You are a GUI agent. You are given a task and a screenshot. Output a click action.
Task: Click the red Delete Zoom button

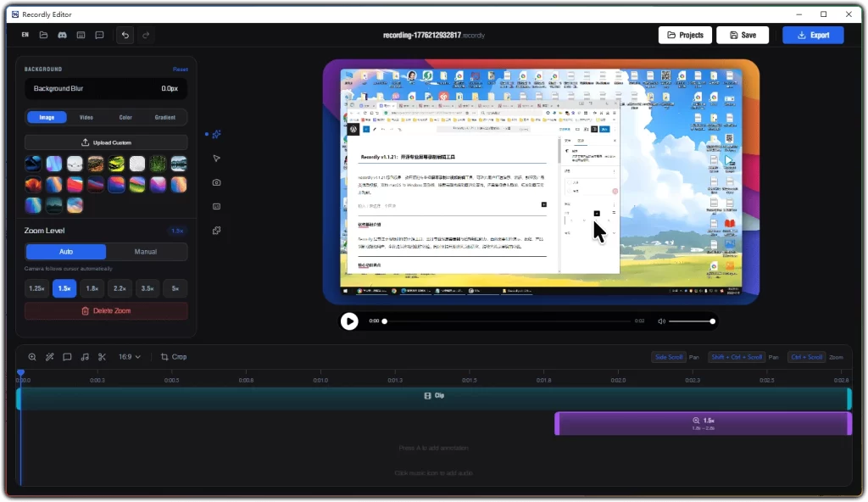click(x=106, y=311)
